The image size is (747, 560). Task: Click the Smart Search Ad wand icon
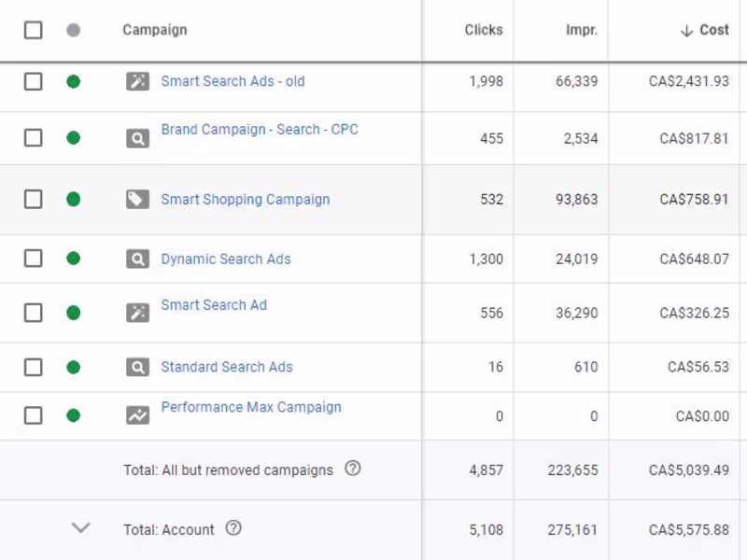(x=137, y=313)
